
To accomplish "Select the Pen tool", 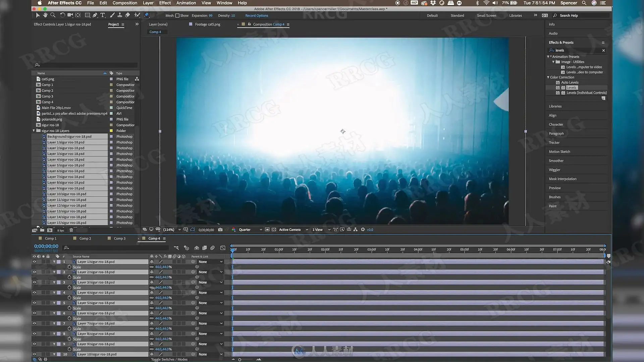I will coord(95,15).
